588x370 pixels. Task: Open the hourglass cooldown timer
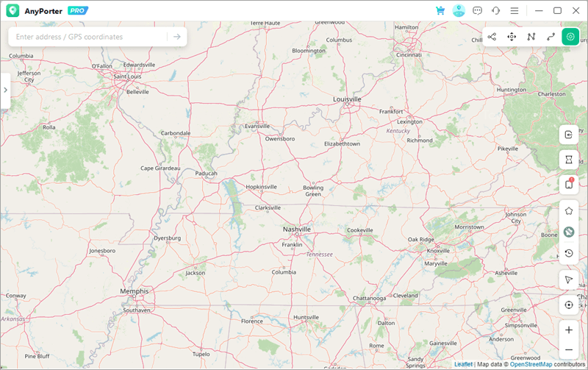pos(569,160)
